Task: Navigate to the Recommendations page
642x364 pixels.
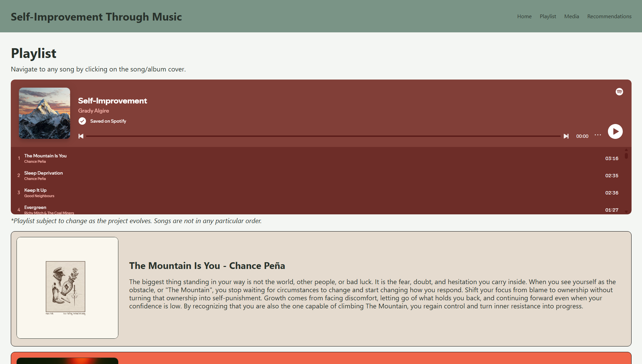Action: tap(609, 16)
